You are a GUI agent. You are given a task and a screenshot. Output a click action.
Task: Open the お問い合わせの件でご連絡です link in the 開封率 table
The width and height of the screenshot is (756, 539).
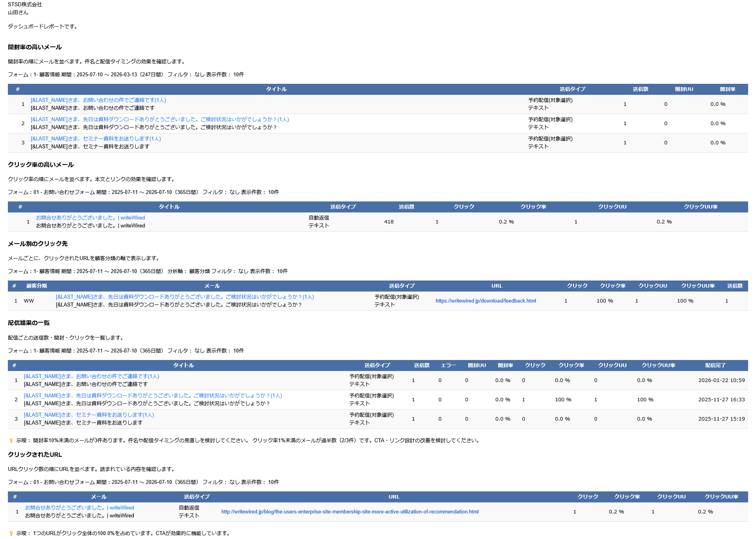point(98,100)
